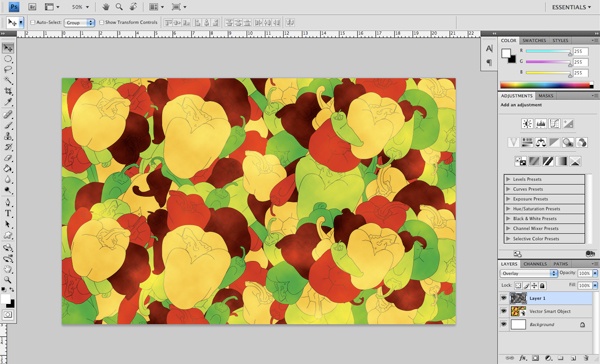
Task: Add a Vibrance adjustment
Action: pyautogui.click(x=513, y=142)
